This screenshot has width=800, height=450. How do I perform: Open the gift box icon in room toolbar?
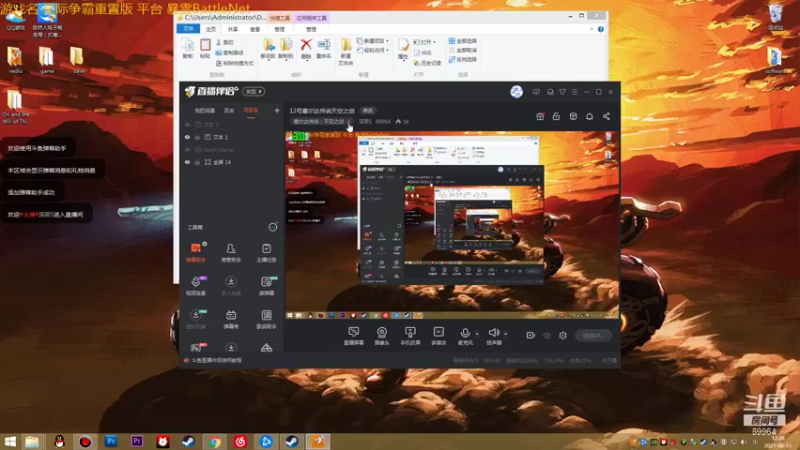540,116
